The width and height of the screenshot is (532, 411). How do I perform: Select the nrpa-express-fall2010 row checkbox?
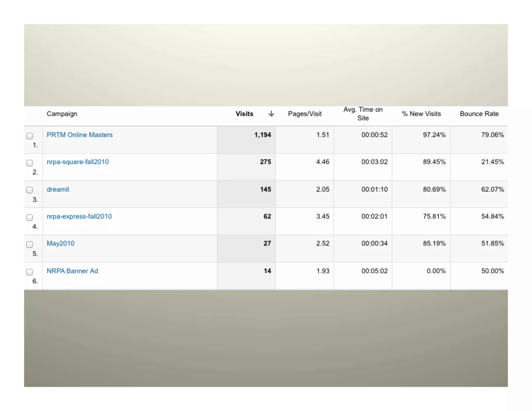pos(30,217)
